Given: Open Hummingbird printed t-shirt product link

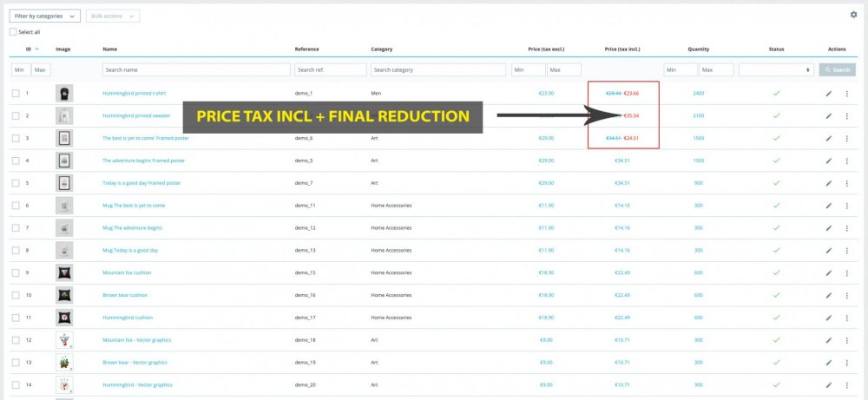Looking at the screenshot, I should click(x=134, y=94).
